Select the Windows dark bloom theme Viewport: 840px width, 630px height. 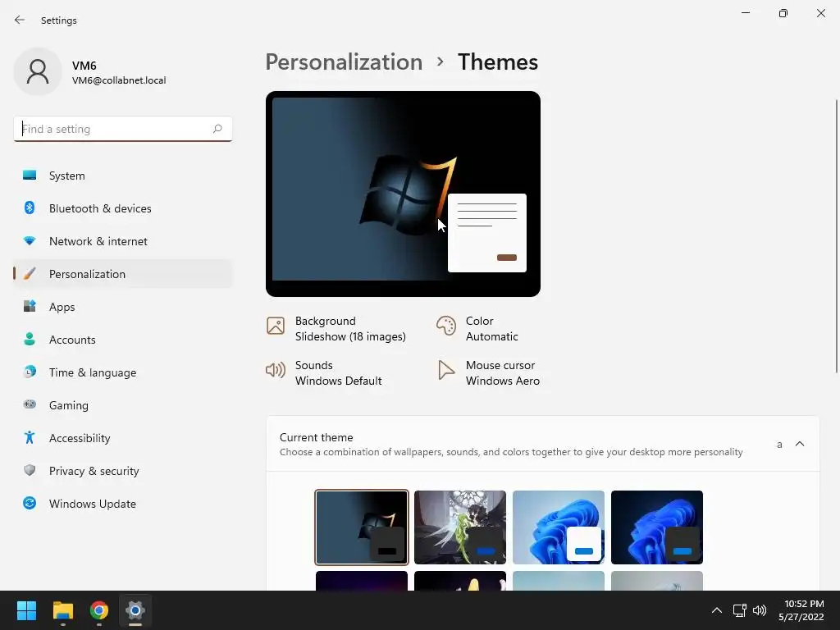click(x=657, y=527)
